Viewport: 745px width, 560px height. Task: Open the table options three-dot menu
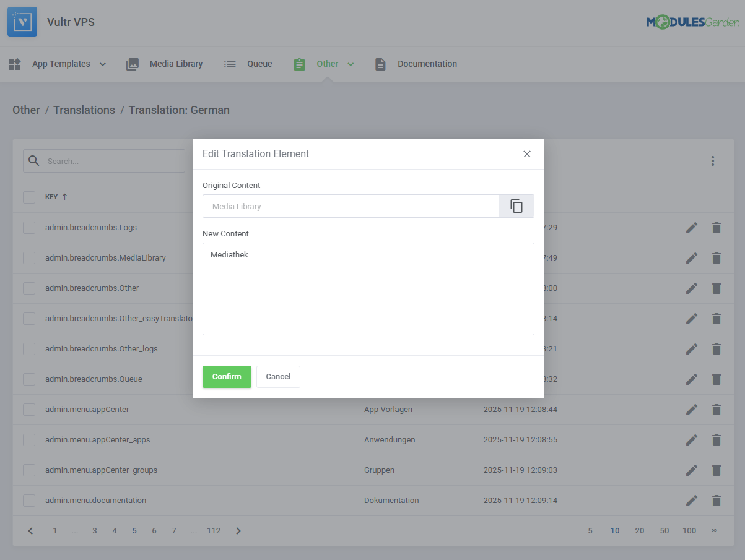(x=713, y=160)
